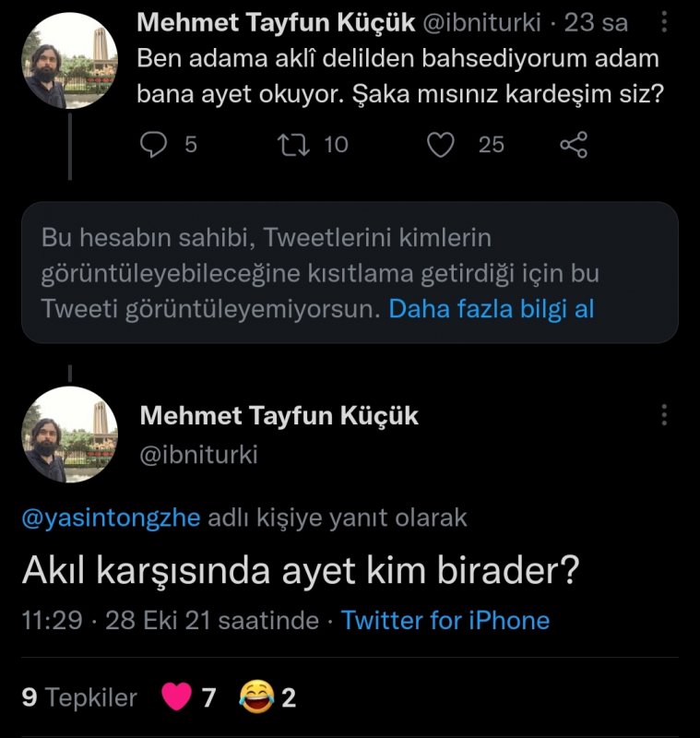
Task: Click the reply icon on the first tweet
Action: click(155, 144)
